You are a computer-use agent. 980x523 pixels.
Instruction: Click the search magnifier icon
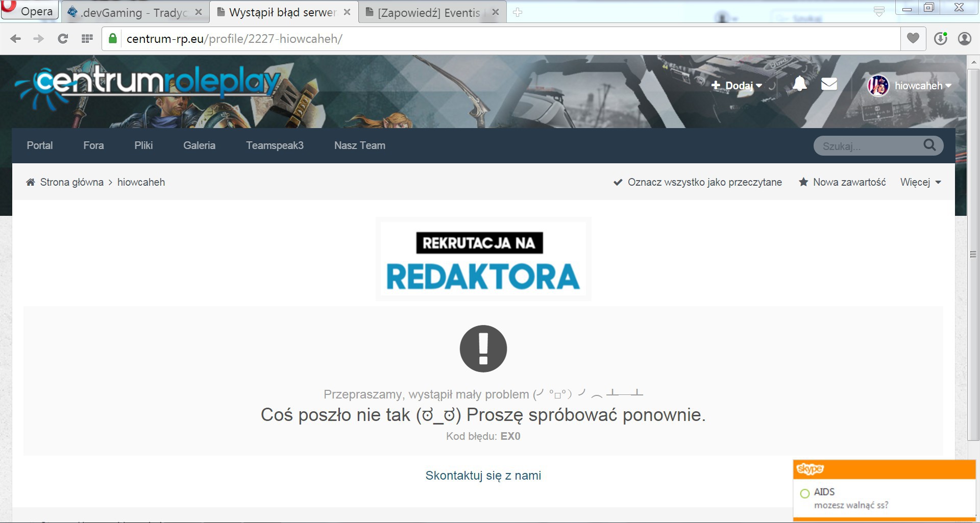929,145
